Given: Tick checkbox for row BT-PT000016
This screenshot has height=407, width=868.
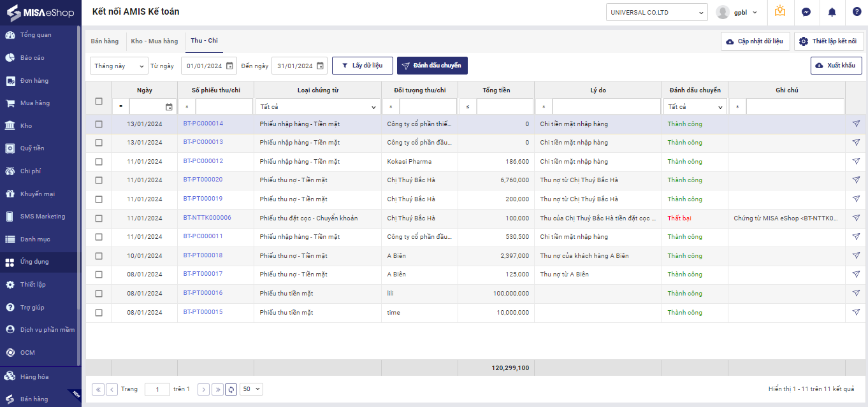Looking at the screenshot, I should pos(99,294).
